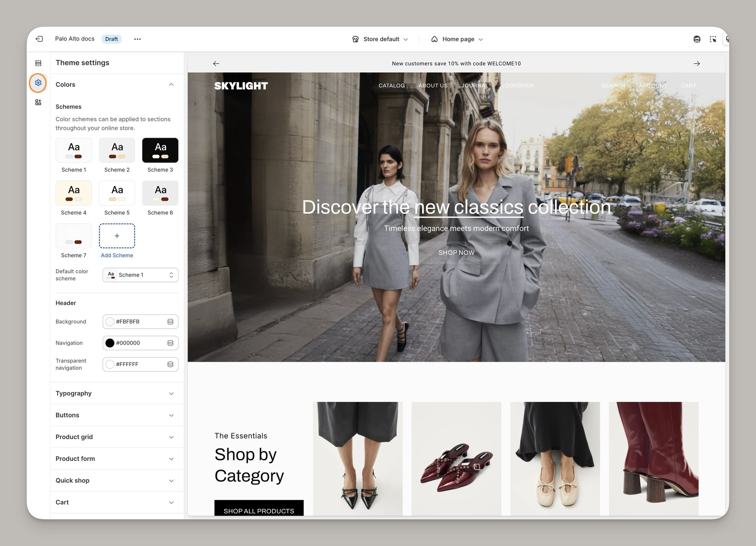Viewport: 756px width, 546px height.
Task: Open the Home page template dropdown
Action: click(x=457, y=39)
